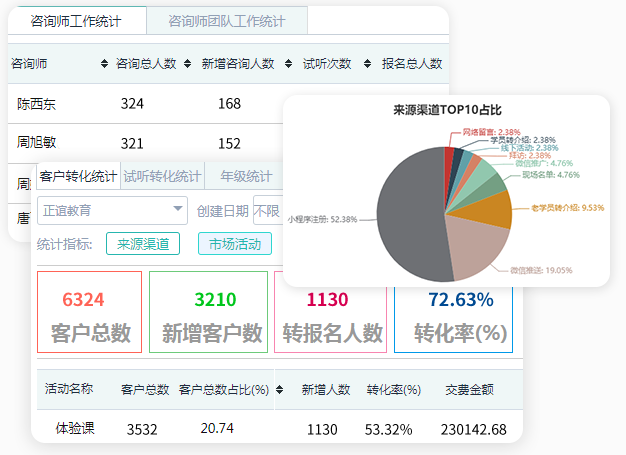The width and height of the screenshot is (626, 455).
Task: Click the 72.63% 转化率 card
Action: point(454,319)
